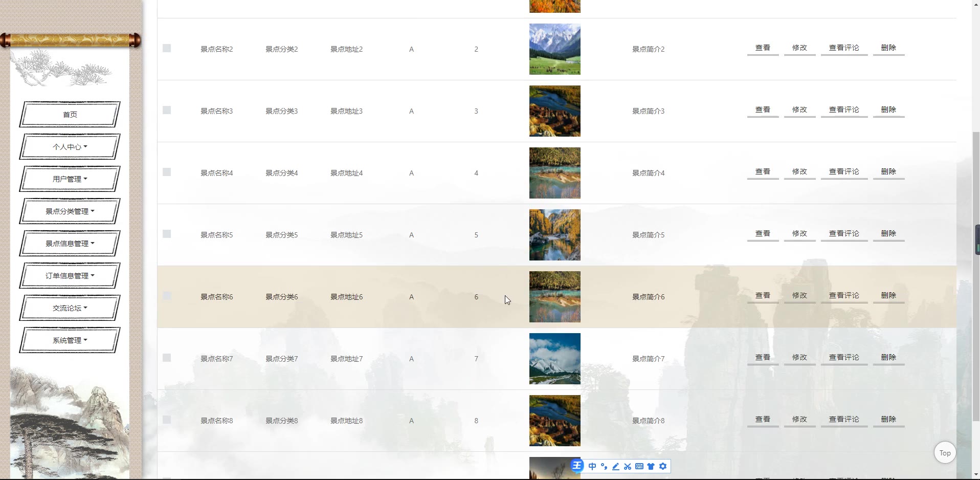Viewport: 980px width, 480px height.
Task: Delete (删除) the 景点名称5 entry
Action: (888, 234)
